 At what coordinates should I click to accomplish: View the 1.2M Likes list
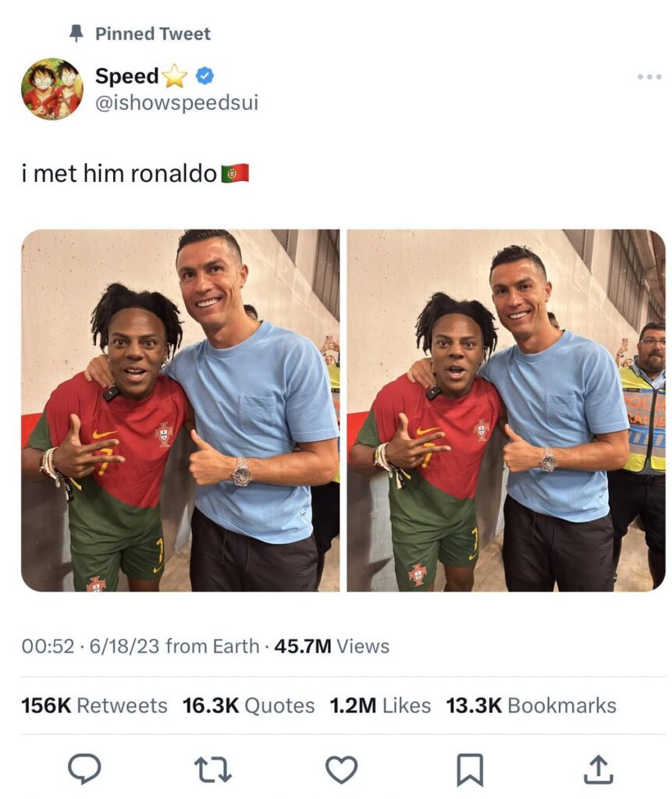[x=380, y=705]
